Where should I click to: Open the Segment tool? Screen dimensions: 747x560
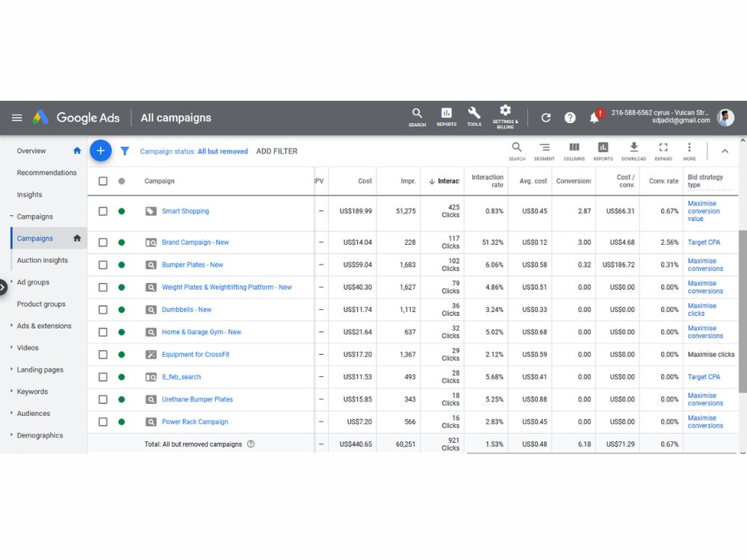[545, 152]
